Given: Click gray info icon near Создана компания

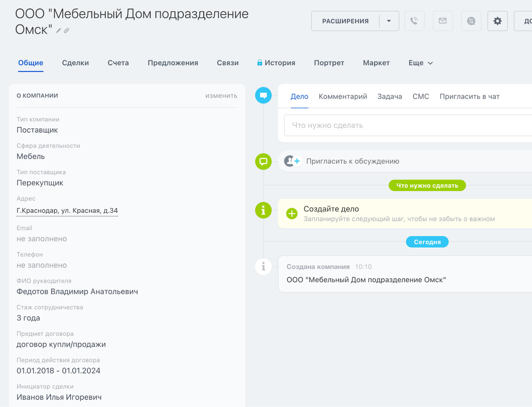Looking at the screenshot, I should pyautogui.click(x=263, y=267).
